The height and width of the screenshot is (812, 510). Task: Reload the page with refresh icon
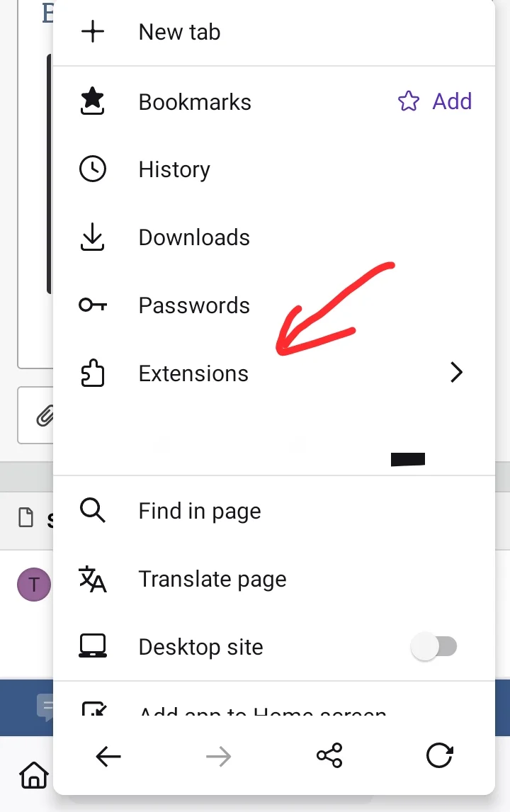pyautogui.click(x=440, y=755)
